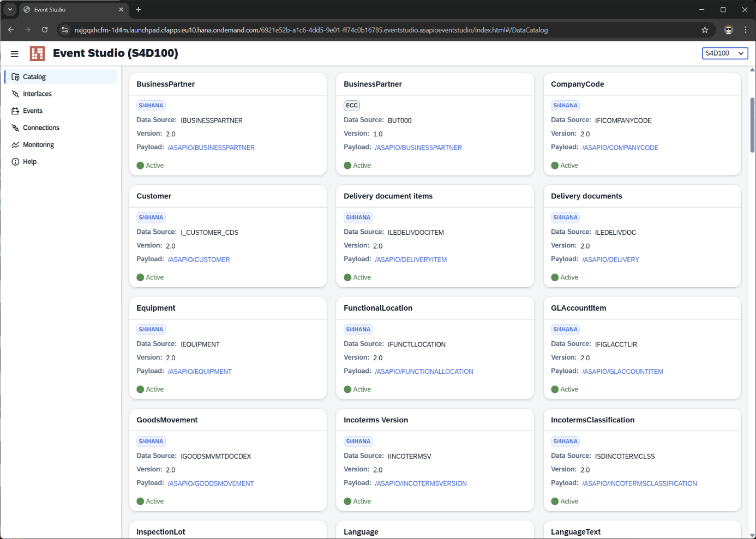Click data source value I_CUSTOMER_CDS
This screenshot has height=539, width=756.
[209, 233]
